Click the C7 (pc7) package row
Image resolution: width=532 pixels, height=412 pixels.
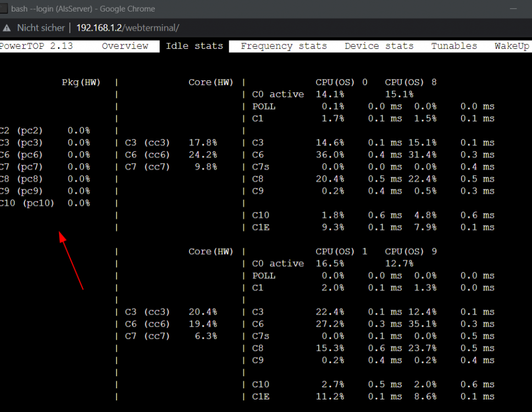click(45, 167)
